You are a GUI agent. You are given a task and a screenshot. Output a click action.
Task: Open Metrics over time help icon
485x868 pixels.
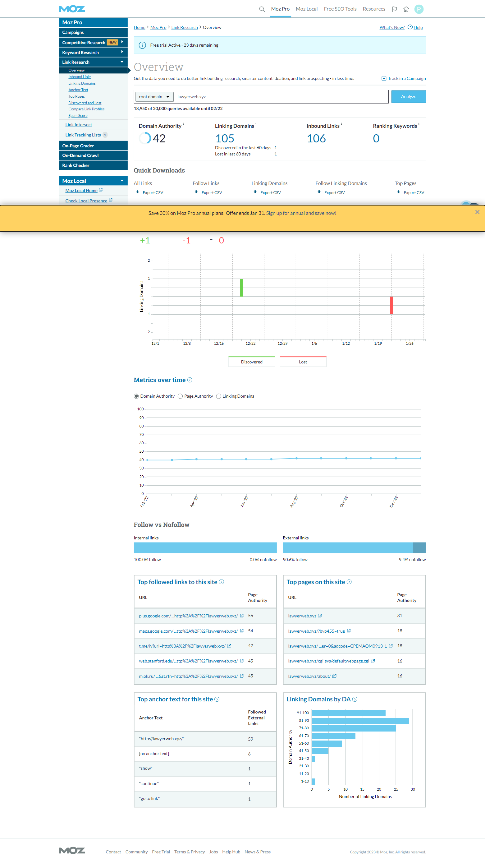(190, 380)
